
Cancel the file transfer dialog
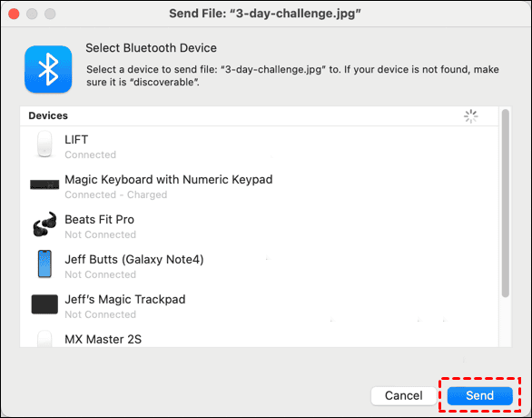tap(403, 395)
